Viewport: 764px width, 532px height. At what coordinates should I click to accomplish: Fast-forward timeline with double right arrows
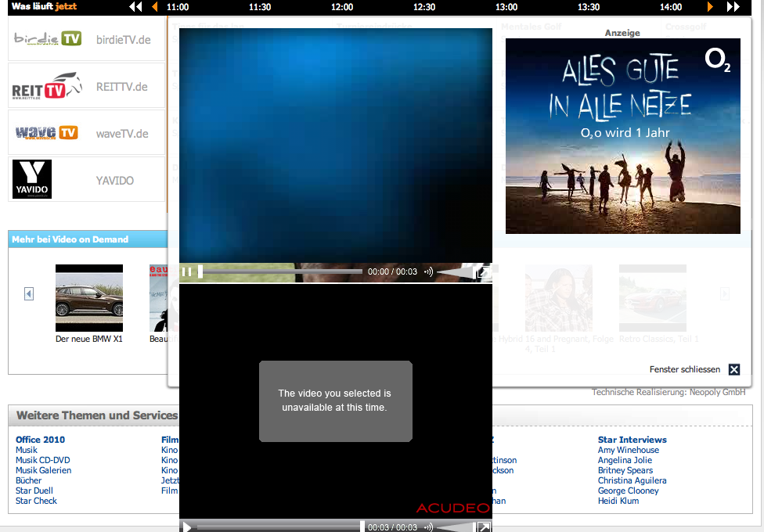click(733, 7)
